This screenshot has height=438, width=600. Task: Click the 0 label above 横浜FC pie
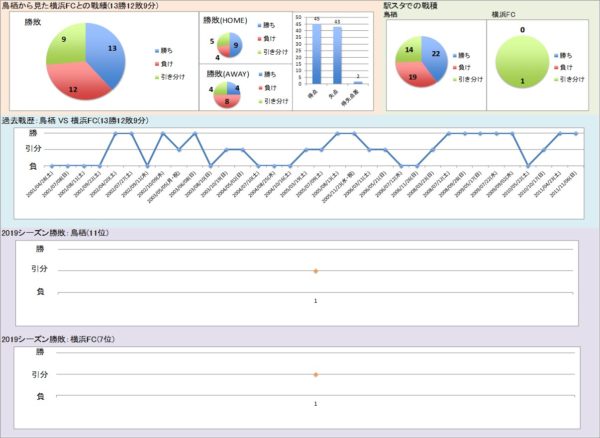(522, 30)
